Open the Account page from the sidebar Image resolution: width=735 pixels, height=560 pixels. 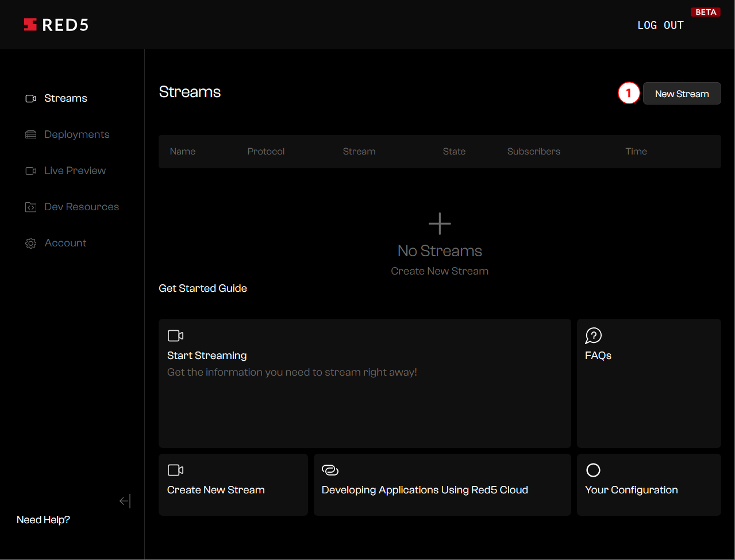pos(66,243)
